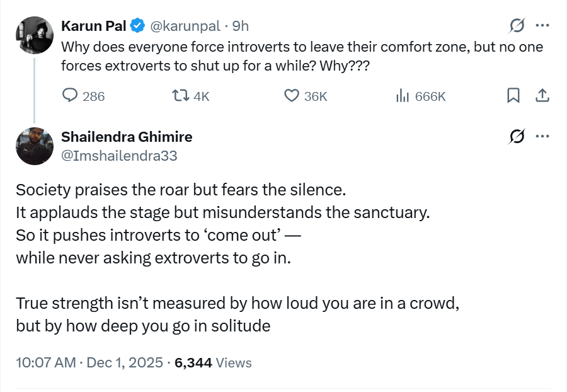Viewport: 567px width, 392px height.
Task: Open the view analytics icon showing 666K
Action: pos(402,96)
